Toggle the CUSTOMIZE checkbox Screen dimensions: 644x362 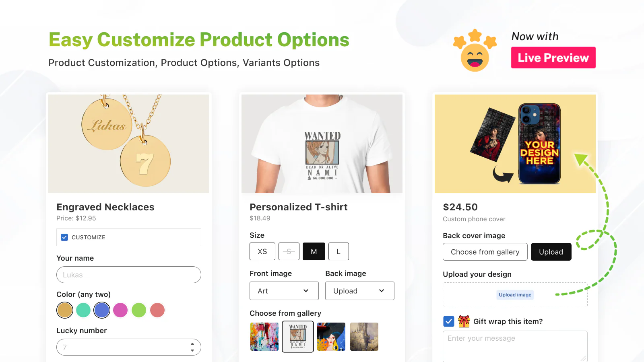[x=64, y=237]
